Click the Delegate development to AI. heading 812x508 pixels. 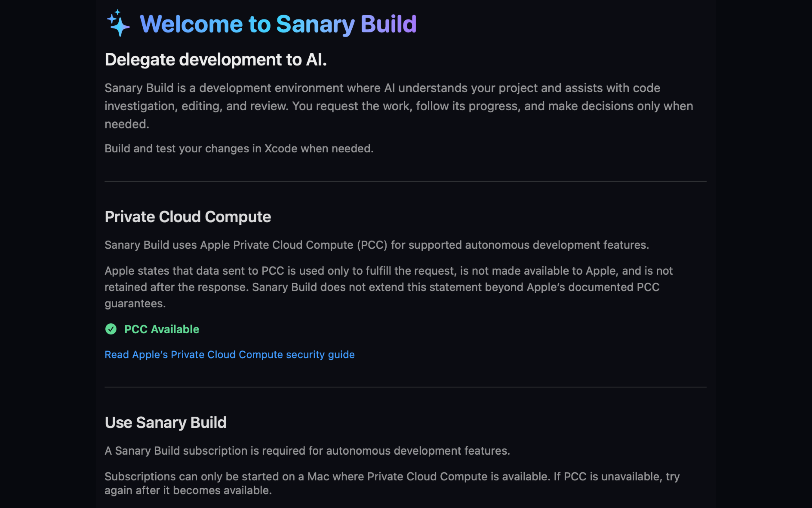tap(215, 60)
